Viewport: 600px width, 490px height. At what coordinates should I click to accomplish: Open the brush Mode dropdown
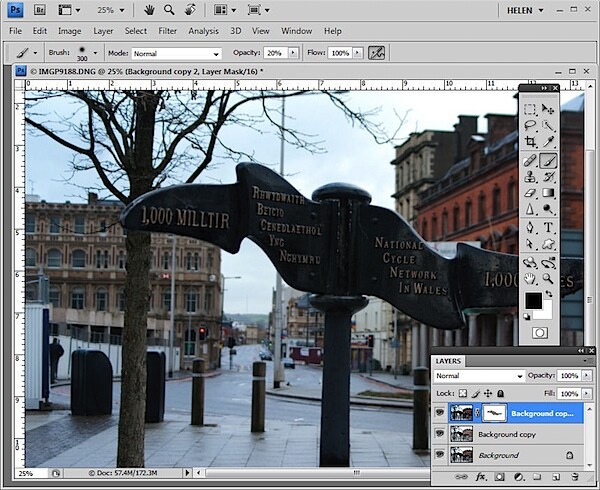click(x=176, y=54)
